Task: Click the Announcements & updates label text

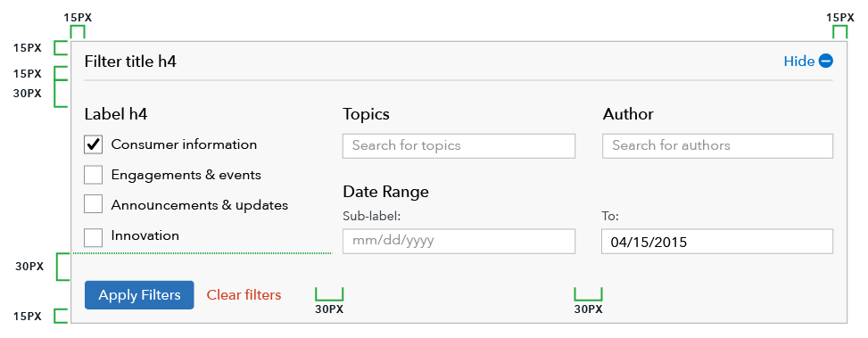Action: point(200,205)
